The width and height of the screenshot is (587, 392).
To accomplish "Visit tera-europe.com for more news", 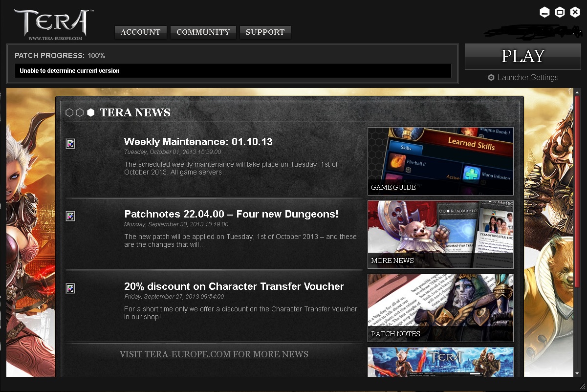I will [x=214, y=354].
